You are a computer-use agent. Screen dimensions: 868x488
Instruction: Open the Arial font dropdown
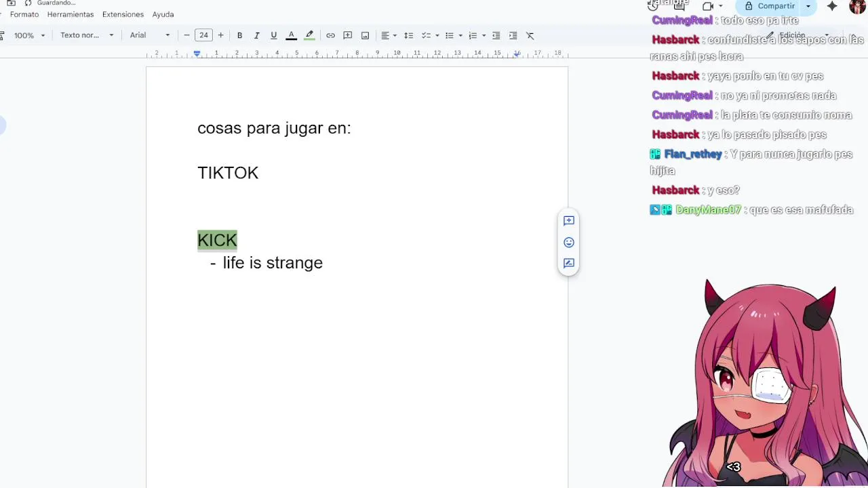tap(150, 35)
